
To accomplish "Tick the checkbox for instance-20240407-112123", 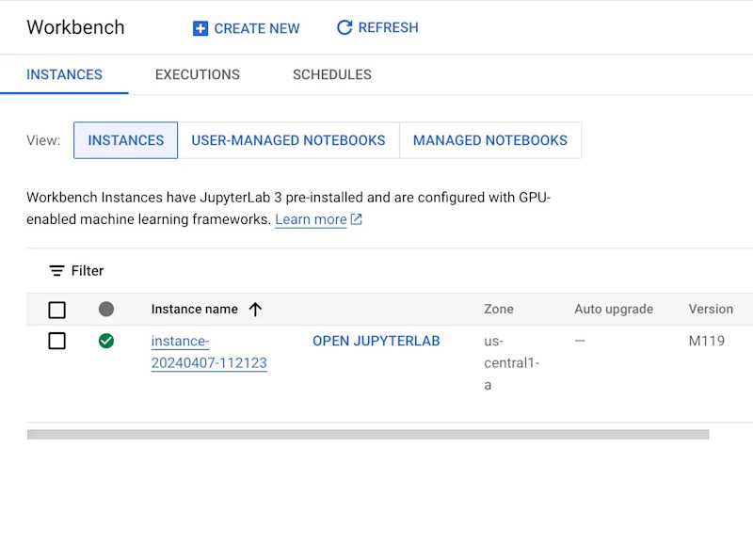I will coord(57,341).
